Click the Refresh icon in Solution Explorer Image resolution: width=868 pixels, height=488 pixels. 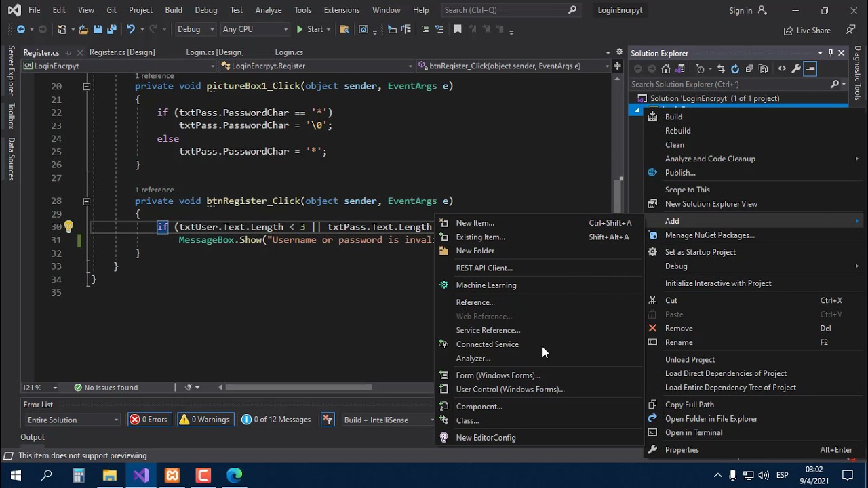click(735, 68)
